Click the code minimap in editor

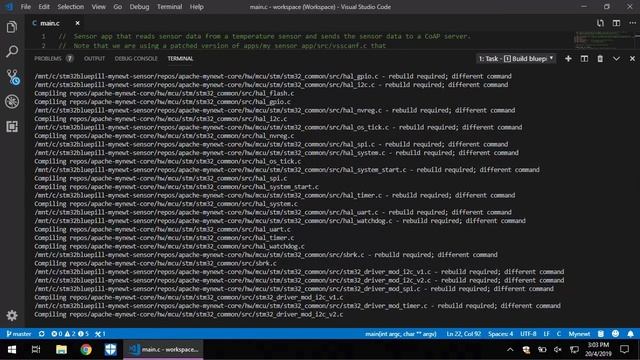(x=604, y=40)
